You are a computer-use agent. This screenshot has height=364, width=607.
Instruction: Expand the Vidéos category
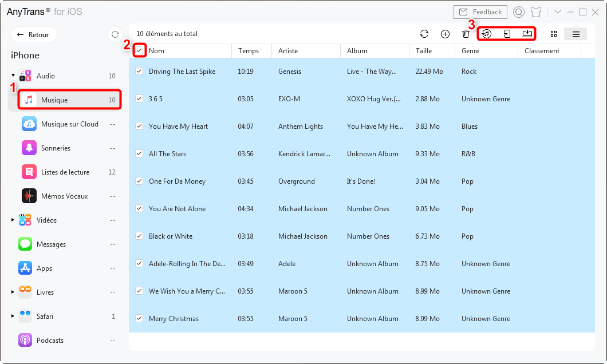coord(13,220)
